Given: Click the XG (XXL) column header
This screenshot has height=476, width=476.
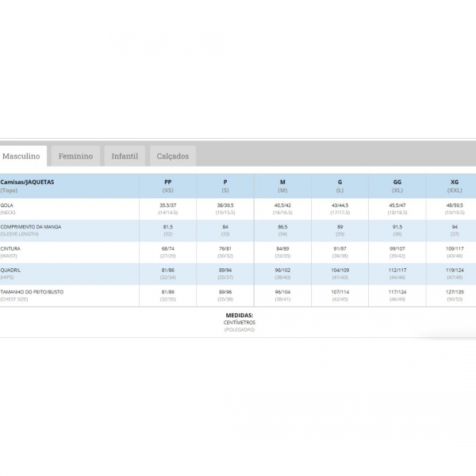Looking at the screenshot, I should point(455,186).
